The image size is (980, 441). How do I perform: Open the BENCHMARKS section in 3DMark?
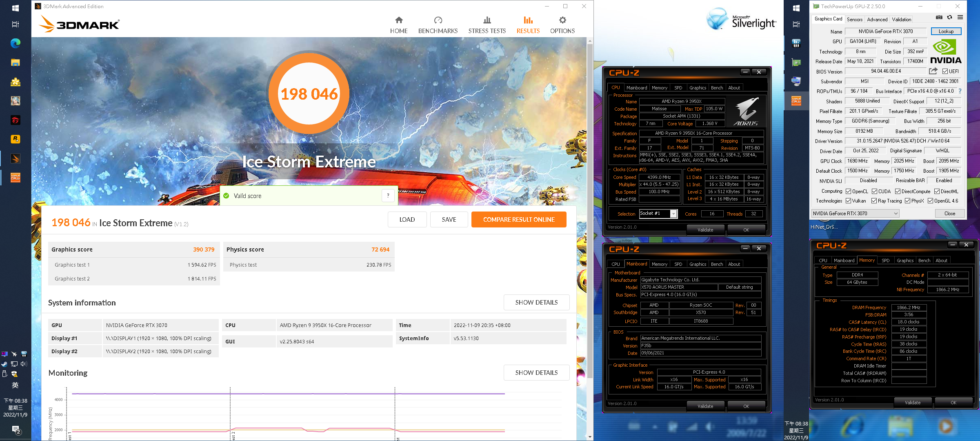(x=438, y=25)
